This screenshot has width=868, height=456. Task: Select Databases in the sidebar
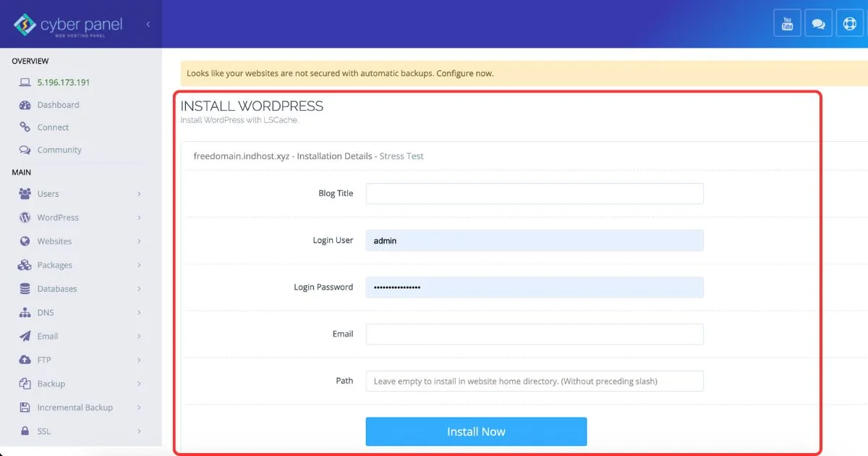(x=57, y=289)
